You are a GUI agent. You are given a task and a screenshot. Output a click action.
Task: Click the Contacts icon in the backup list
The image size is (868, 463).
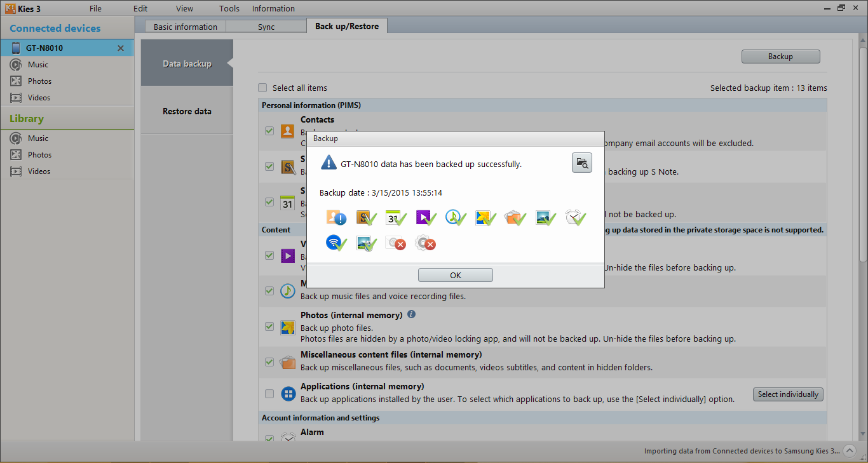288,131
